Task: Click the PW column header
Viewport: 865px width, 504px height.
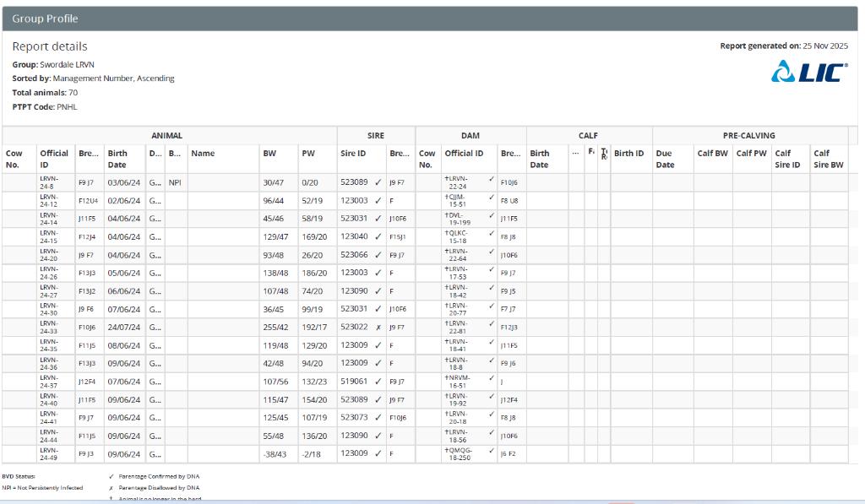Action: 307,154
